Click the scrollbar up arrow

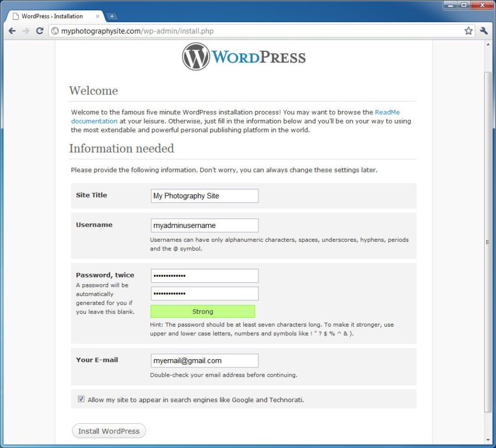click(487, 44)
